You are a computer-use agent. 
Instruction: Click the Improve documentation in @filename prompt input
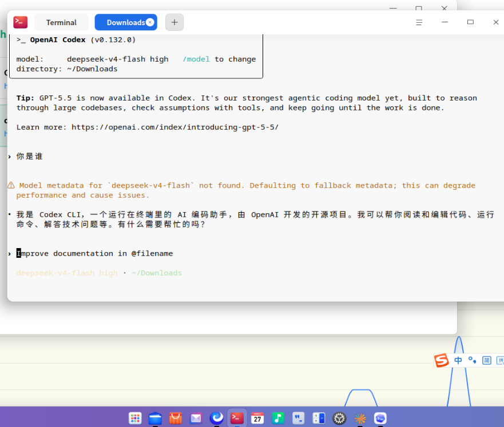click(95, 254)
